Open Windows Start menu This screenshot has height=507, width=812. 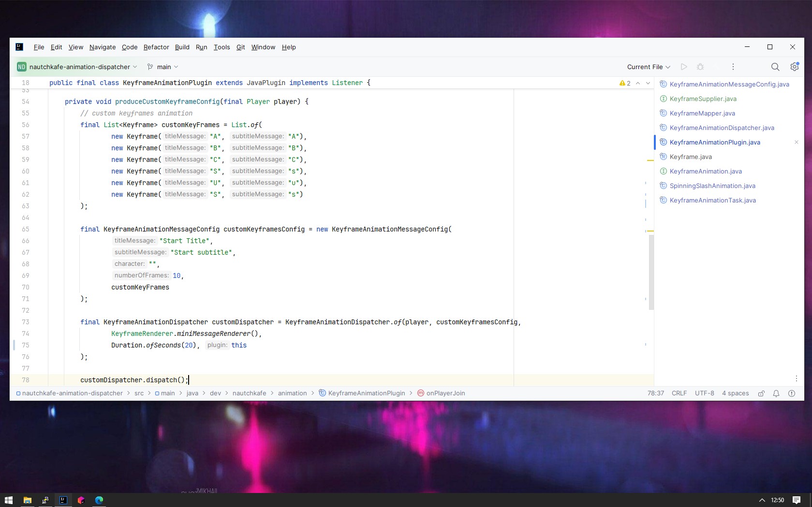point(9,500)
